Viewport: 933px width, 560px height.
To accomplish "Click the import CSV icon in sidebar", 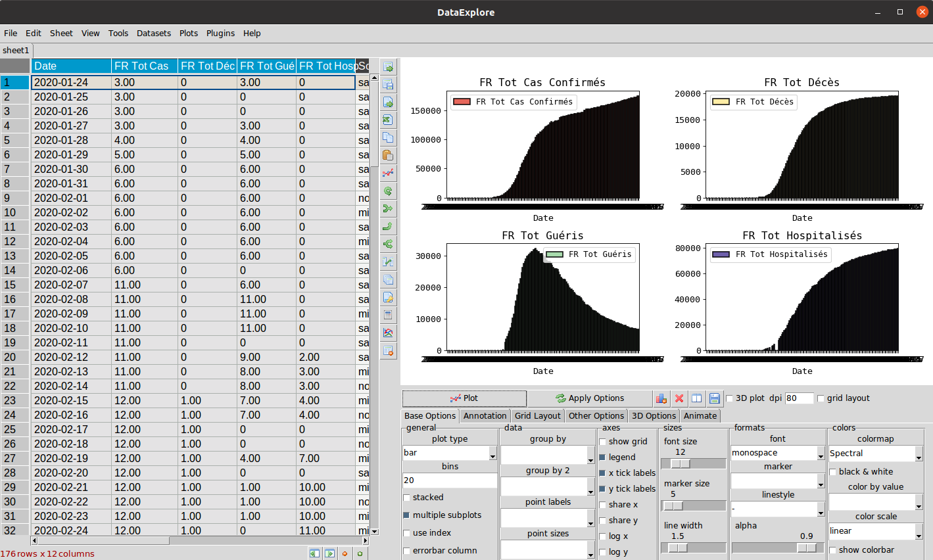I will click(388, 103).
